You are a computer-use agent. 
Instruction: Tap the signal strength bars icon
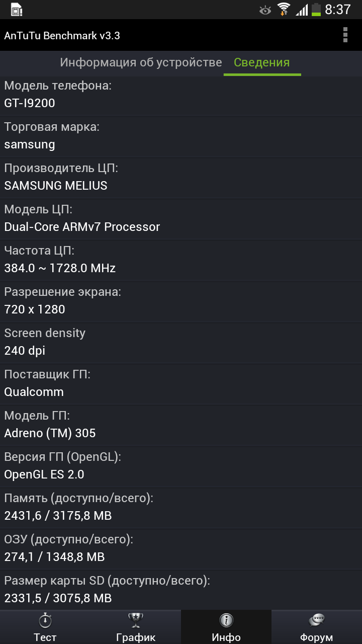coord(301,10)
